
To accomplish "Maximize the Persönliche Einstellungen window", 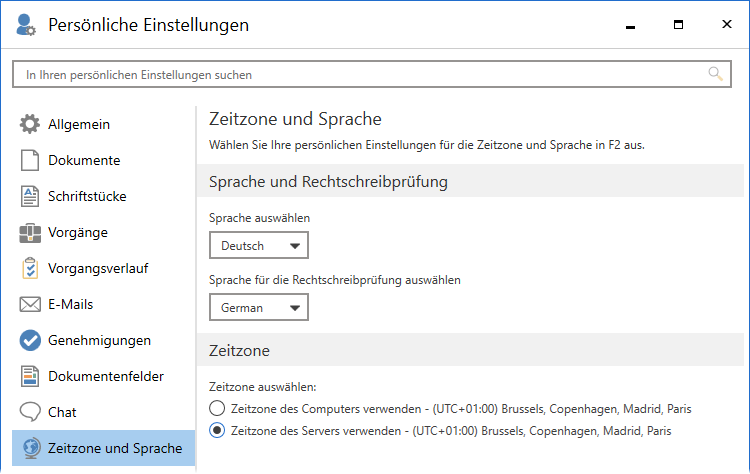I will pyautogui.click(x=678, y=25).
